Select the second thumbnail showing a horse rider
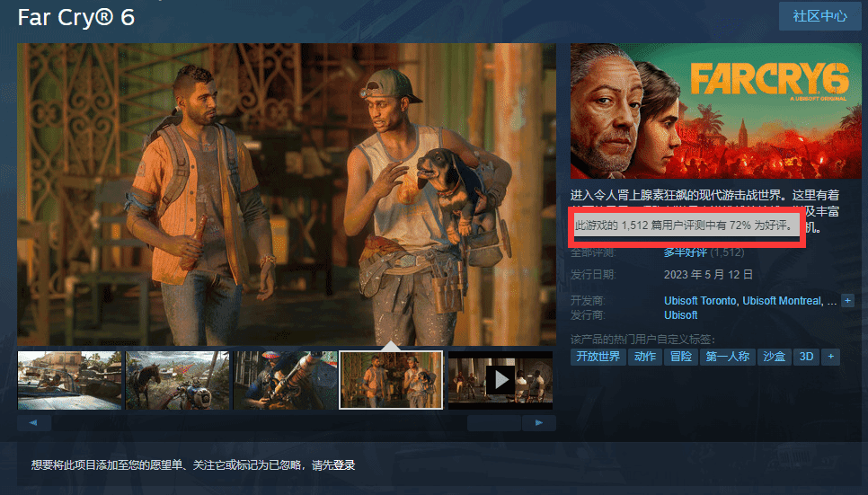Image resolution: width=868 pixels, height=495 pixels. [177, 380]
